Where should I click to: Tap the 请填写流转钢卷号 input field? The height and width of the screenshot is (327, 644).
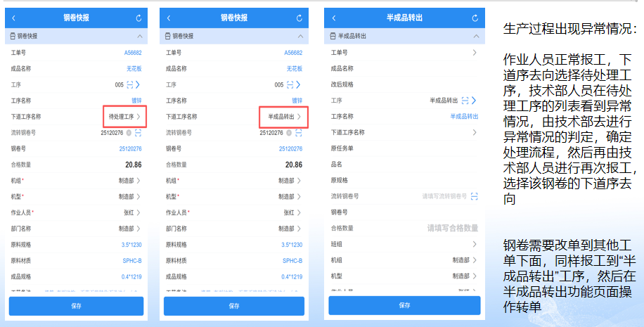[x=444, y=196]
